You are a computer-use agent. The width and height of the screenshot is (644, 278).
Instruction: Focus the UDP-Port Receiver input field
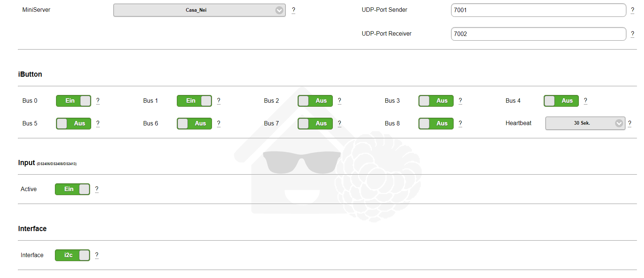click(538, 34)
